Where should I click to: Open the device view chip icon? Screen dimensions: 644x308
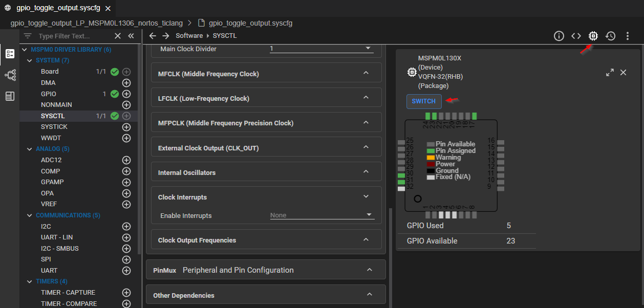point(593,36)
